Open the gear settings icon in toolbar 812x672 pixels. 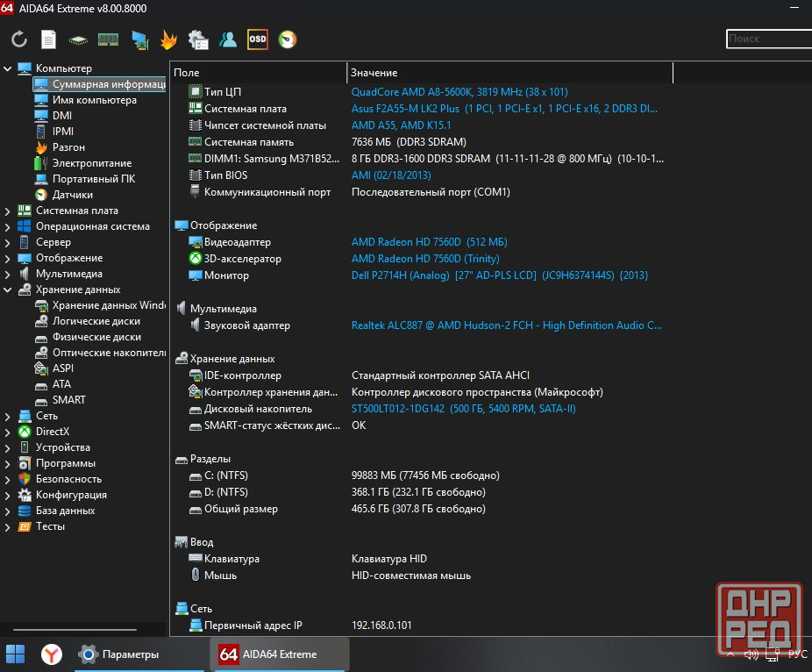198,39
